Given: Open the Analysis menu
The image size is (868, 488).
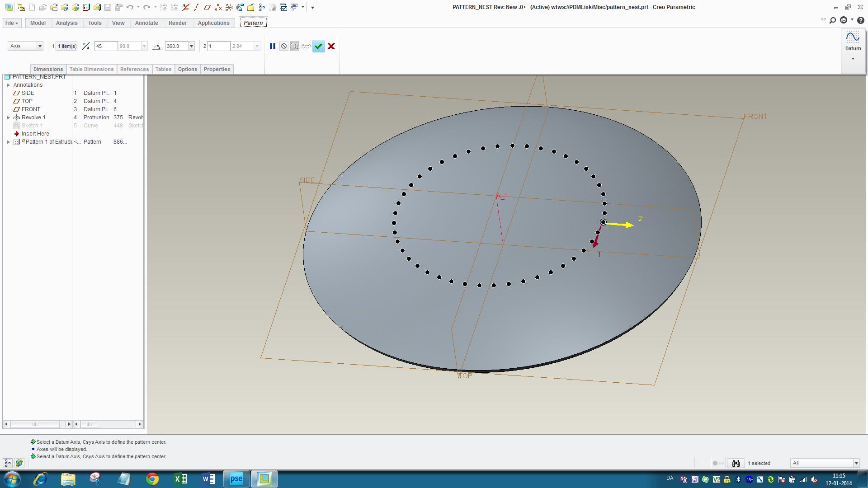Looking at the screenshot, I should coord(66,23).
